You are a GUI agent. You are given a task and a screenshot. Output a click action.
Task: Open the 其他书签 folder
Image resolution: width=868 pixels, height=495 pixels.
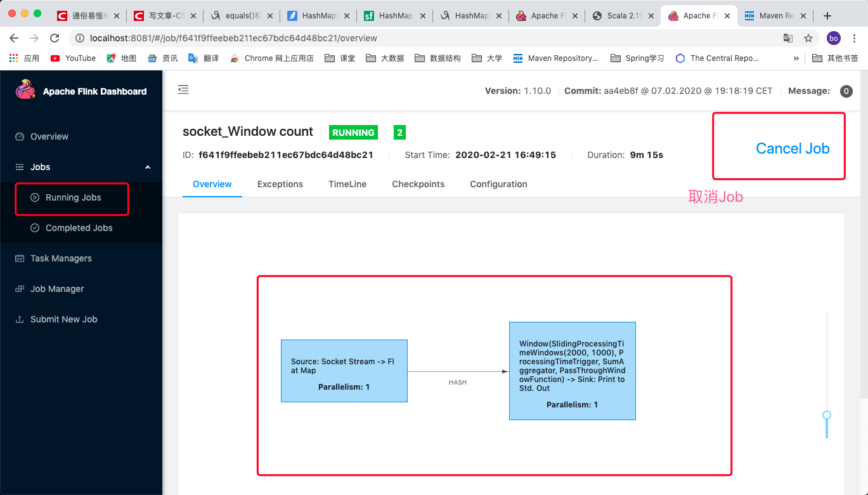click(x=835, y=58)
